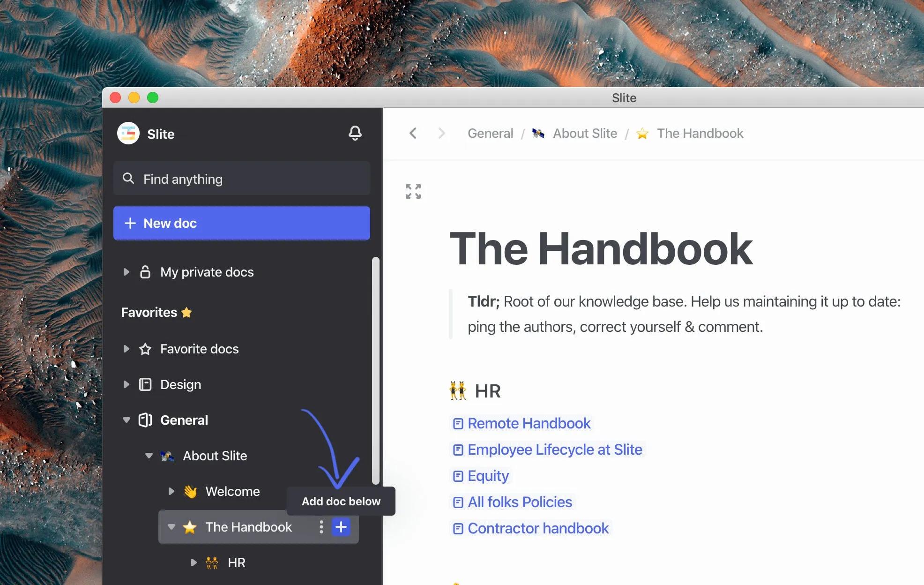
Task: Select HR under The Handbook in sidebar
Action: coord(237,562)
